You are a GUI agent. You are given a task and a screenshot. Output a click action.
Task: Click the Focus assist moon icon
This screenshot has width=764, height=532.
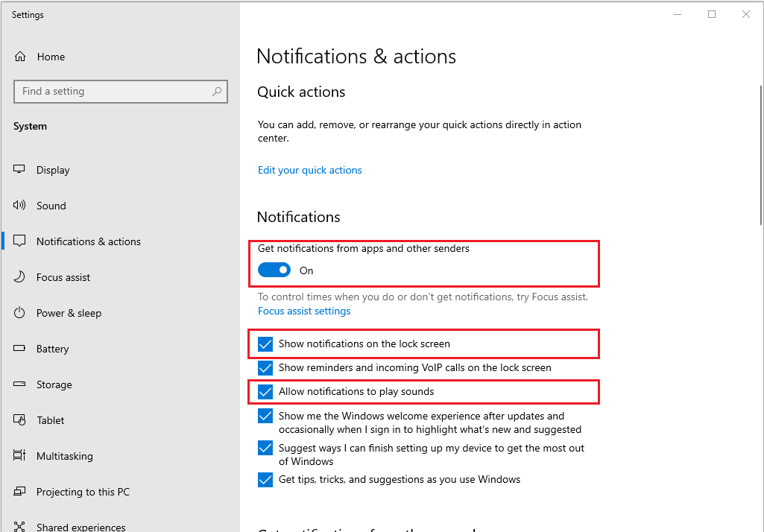19,277
